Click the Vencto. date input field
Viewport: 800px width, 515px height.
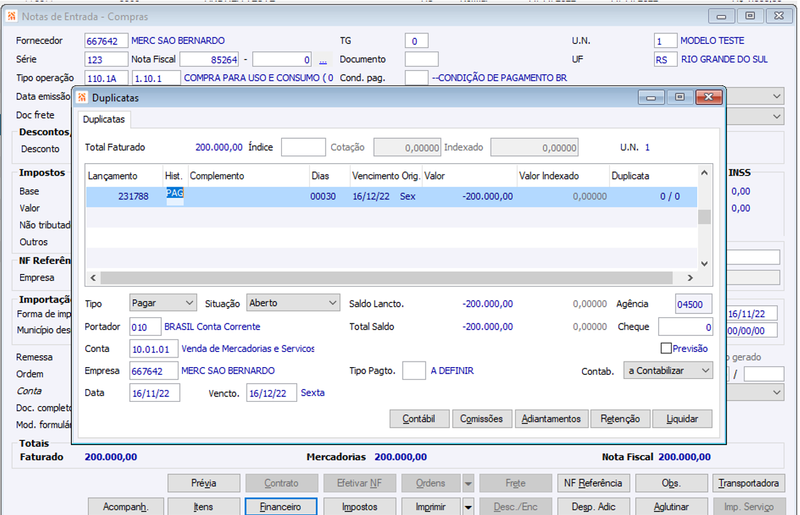pos(271,393)
